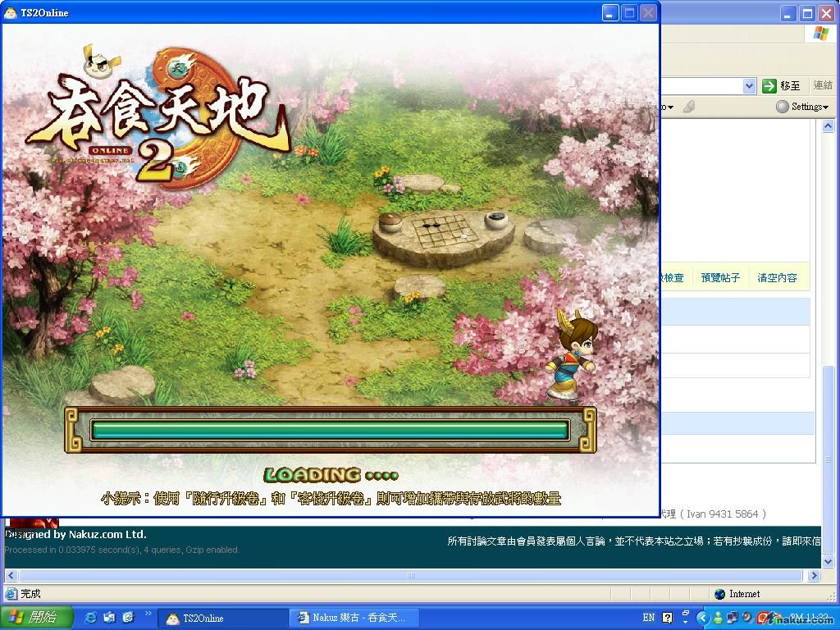Click the horizontal scrollbar thumb in the browser

[410, 575]
